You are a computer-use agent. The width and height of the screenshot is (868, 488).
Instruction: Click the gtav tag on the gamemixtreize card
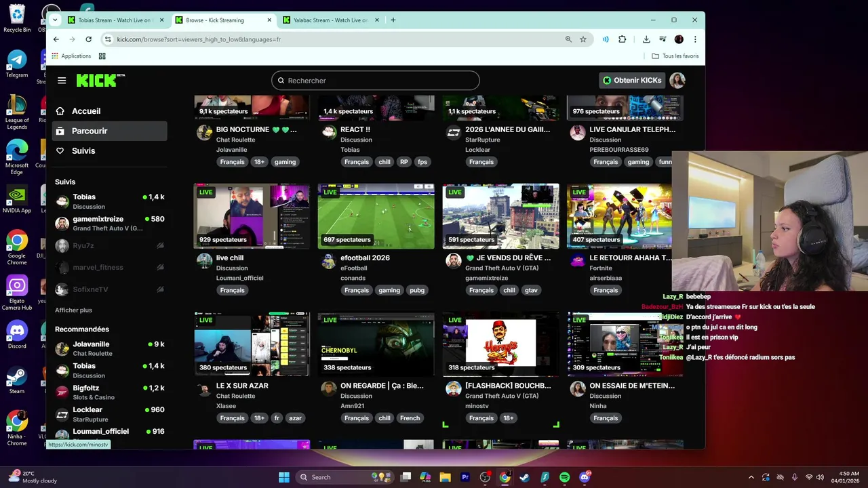click(x=531, y=290)
